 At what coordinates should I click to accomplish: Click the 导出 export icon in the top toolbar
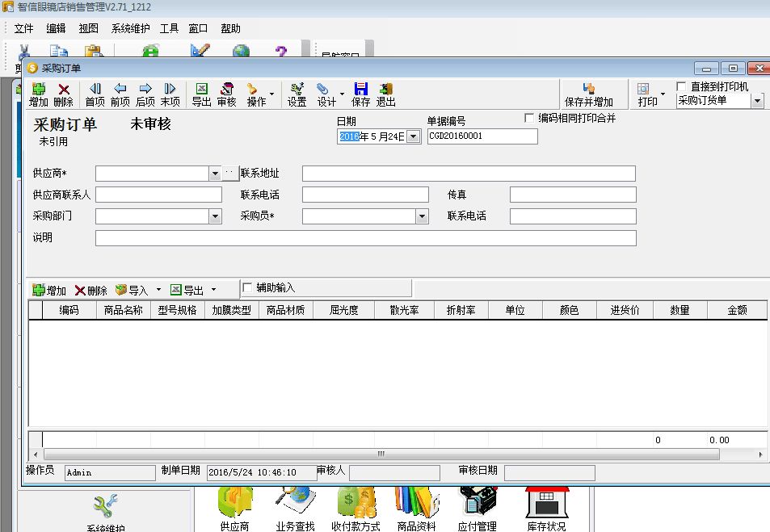(x=201, y=88)
